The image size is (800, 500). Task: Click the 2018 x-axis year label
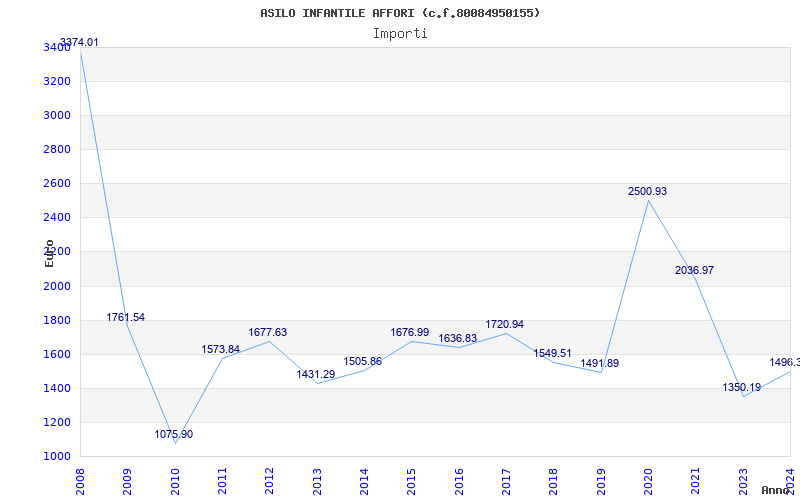554,481
